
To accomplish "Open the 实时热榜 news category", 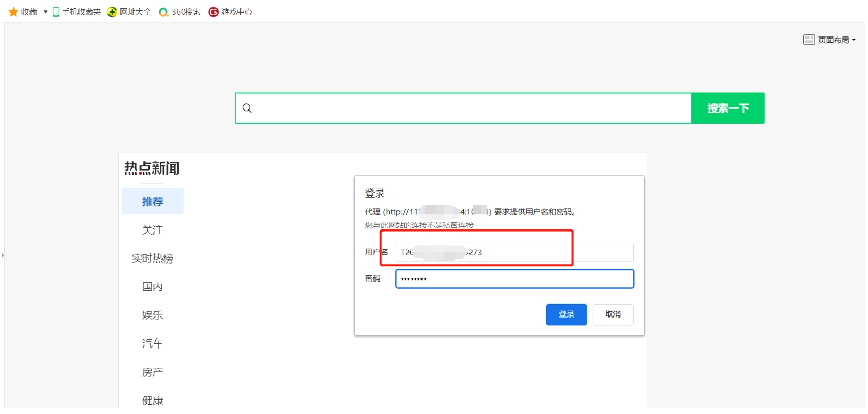I will [x=152, y=259].
